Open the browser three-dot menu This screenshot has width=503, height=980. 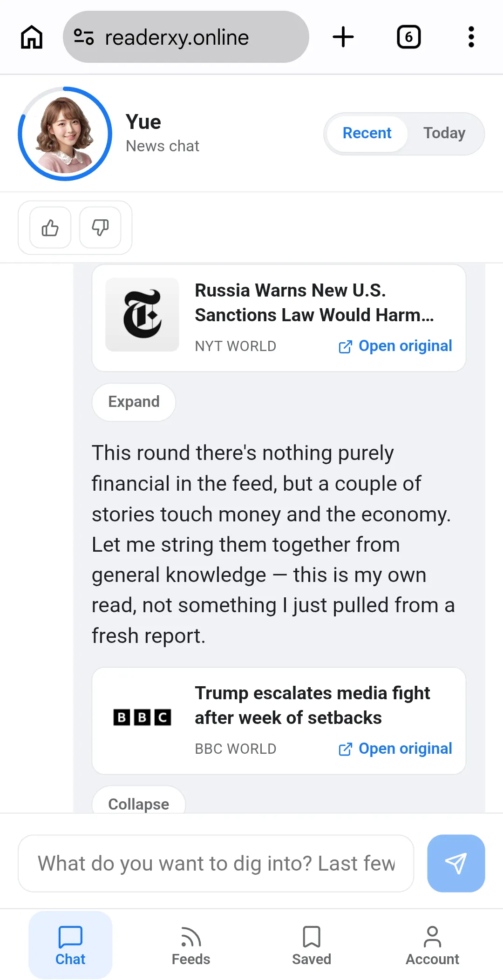coord(471,37)
